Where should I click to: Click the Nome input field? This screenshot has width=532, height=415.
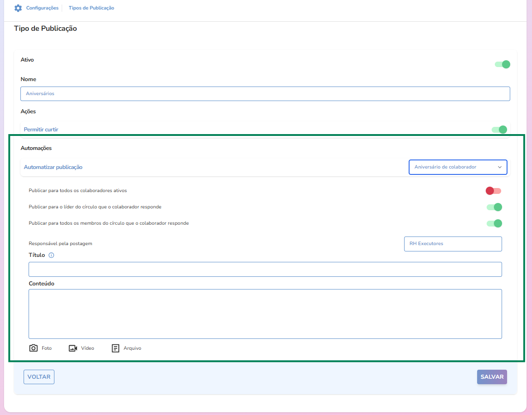point(265,94)
